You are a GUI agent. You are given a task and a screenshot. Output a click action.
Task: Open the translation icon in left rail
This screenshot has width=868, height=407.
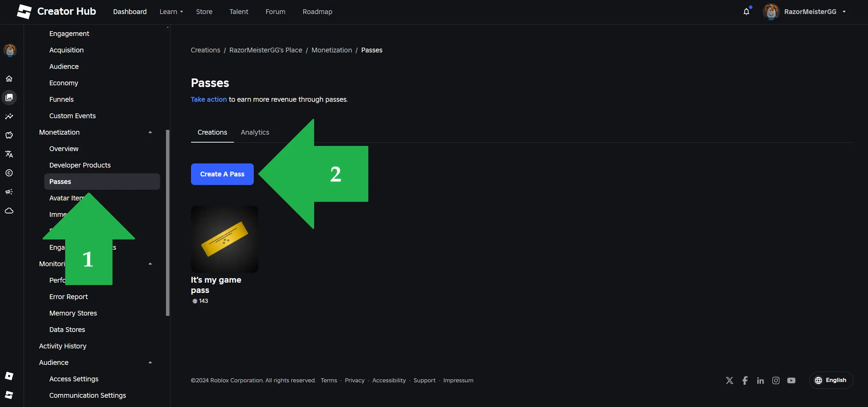9,154
